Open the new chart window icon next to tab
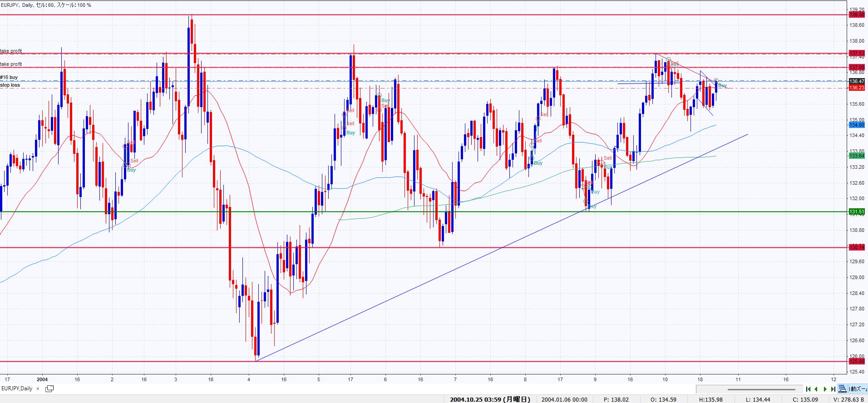 point(49,388)
